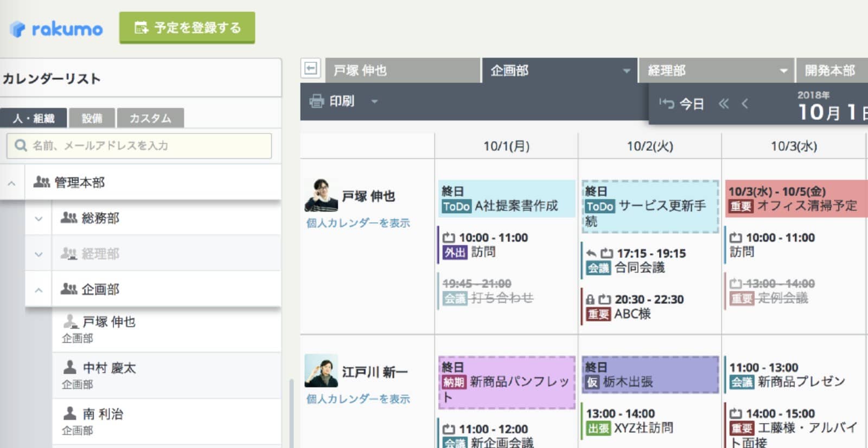Select the 戸塚 伸也 calendar tab
This screenshot has width=868, height=448.
(403, 71)
